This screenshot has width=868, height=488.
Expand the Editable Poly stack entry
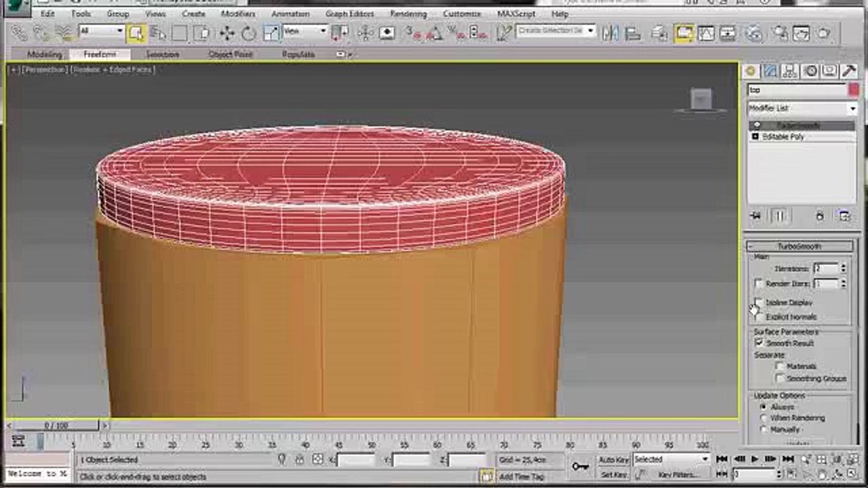(x=755, y=136)
